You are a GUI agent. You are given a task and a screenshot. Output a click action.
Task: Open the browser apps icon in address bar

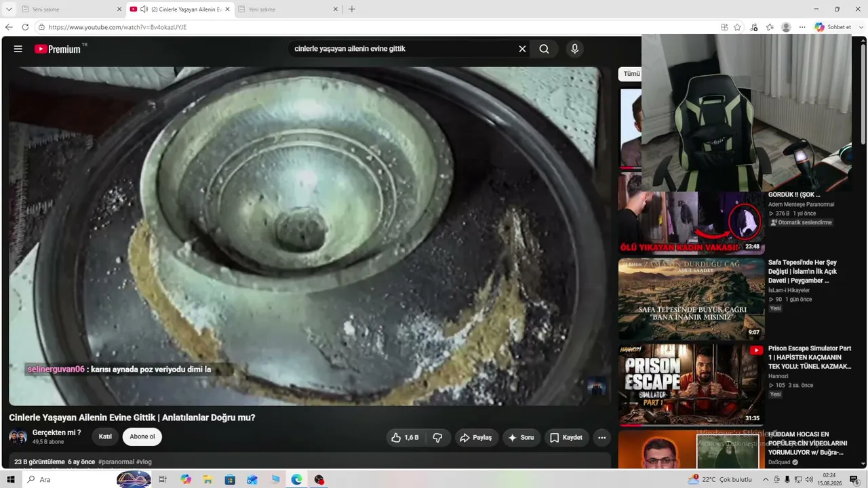point(724,27)
